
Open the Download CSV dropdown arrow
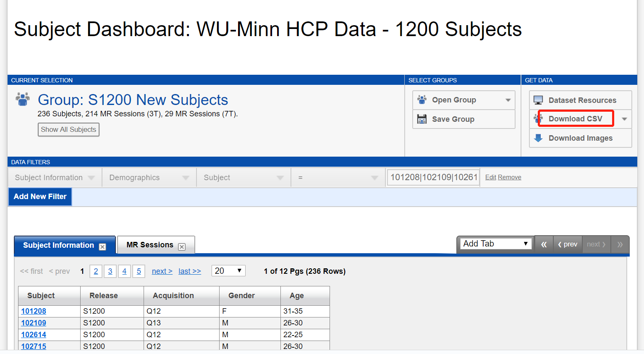click(x=625, y=119)
